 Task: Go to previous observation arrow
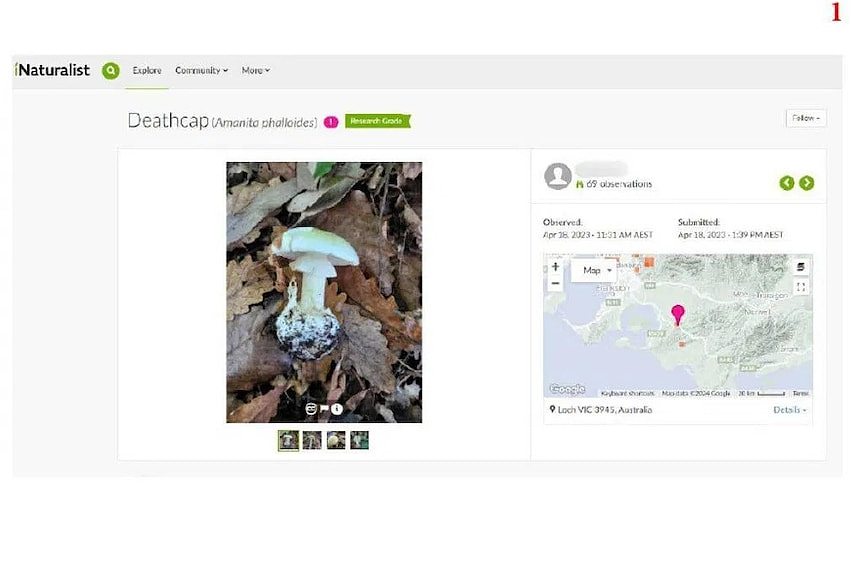(x=787, y=183)
